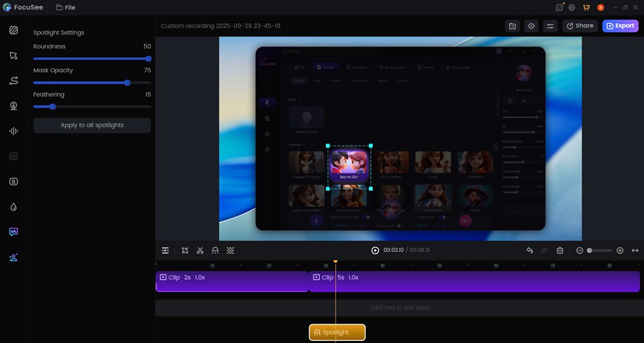The width and height of the screenshot is (644, 343).
Task: Toggle preview with the eye icon
Action: [x=531, y=26]
